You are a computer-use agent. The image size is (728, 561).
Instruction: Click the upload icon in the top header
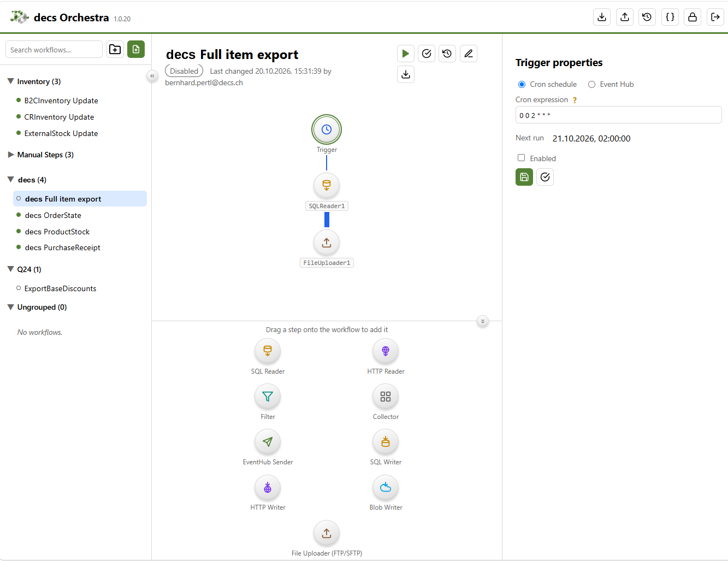click(625, 17)
